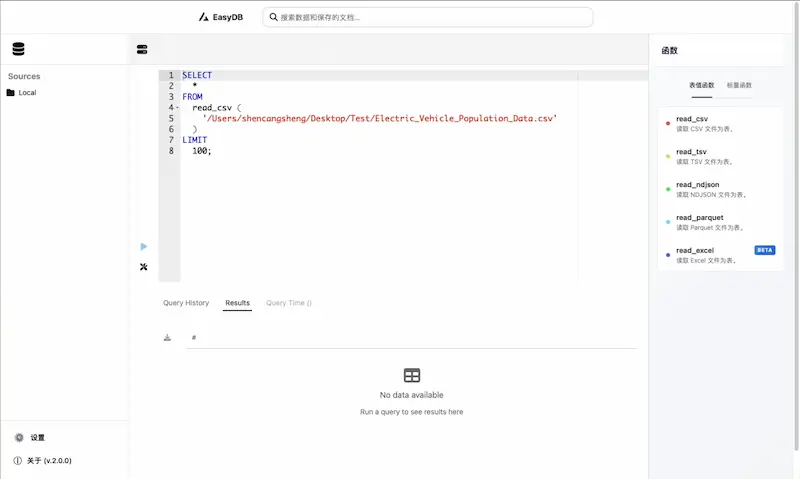Run the SQL query with play button
800x479 pixels.
144,246
